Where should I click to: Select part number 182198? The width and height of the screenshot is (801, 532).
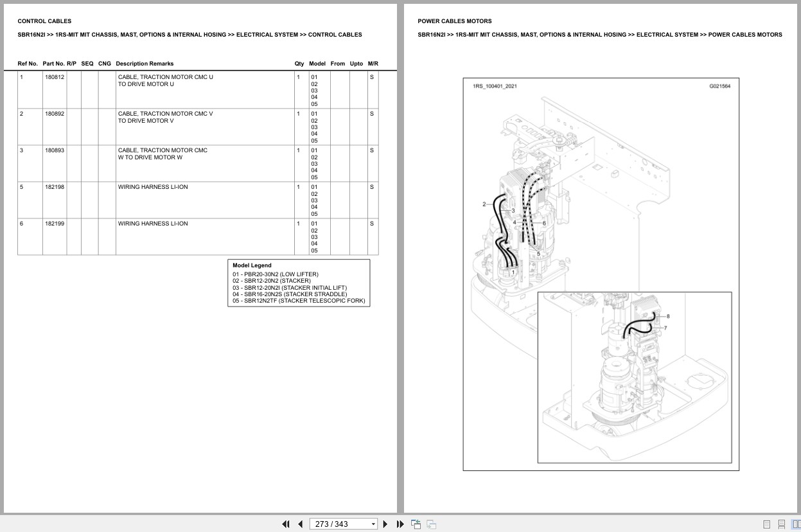pos(55,187)
